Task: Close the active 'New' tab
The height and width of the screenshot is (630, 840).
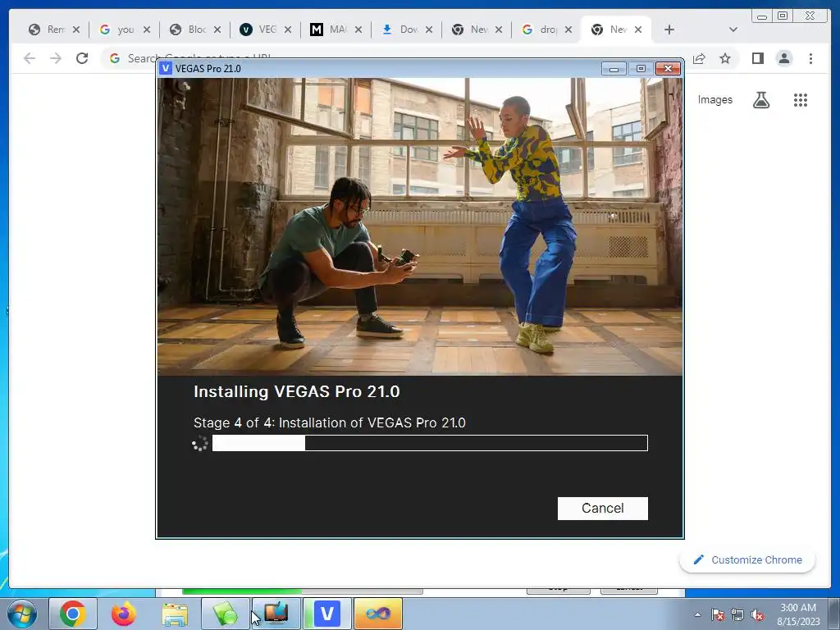Action: click(x=638, y=30)
